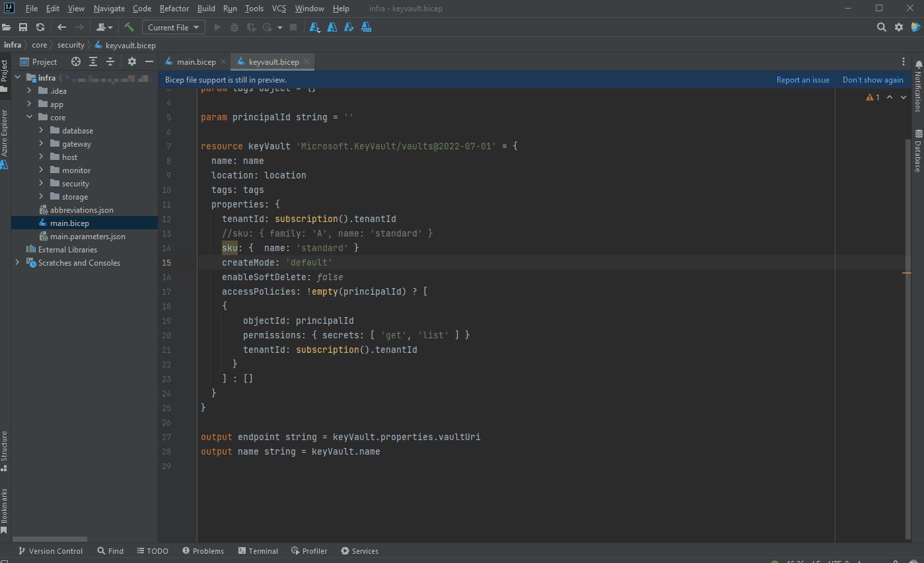This screenshot has width=924, height=563.
Task: Click the Save All floppy disk icon
Action: [23, 27]
